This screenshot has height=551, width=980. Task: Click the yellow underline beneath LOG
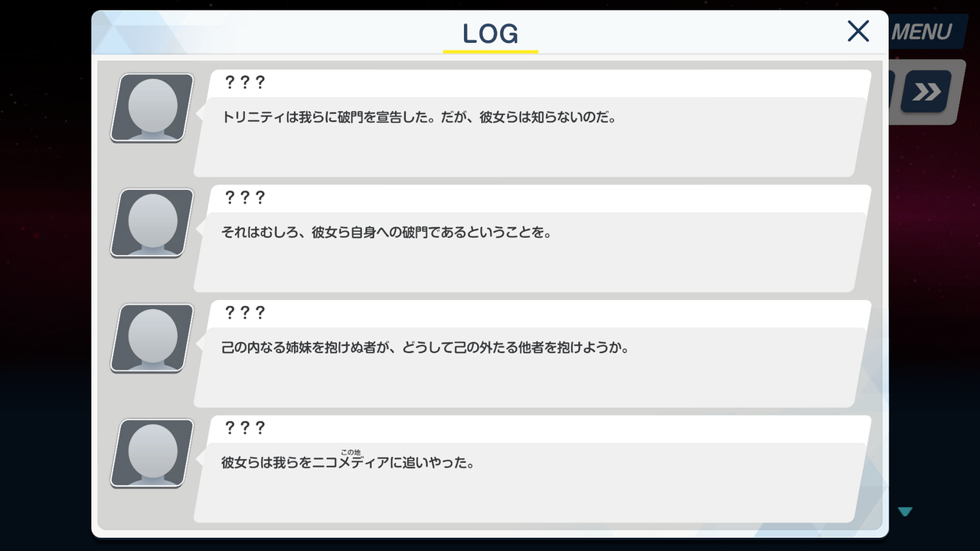point(491,51)
